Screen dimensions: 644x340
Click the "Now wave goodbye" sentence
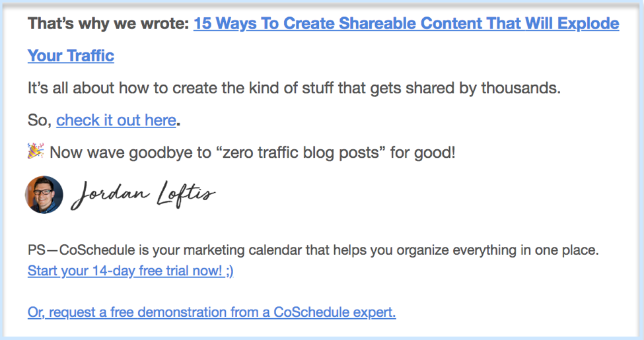click(x=252, y=152)
